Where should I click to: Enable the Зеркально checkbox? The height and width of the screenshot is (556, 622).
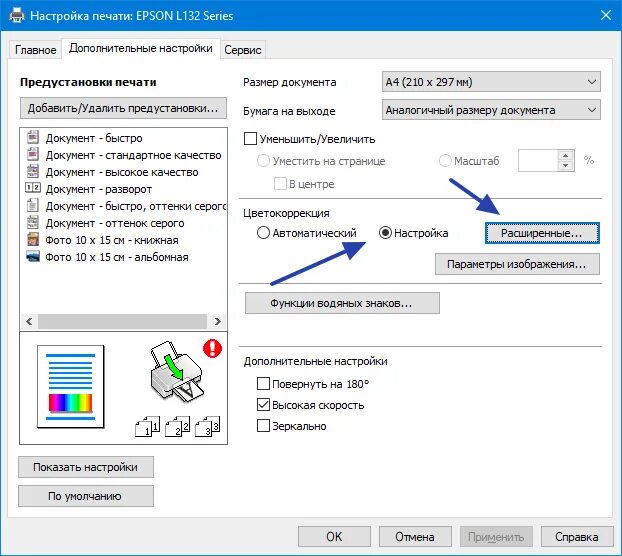pos(263,426)
